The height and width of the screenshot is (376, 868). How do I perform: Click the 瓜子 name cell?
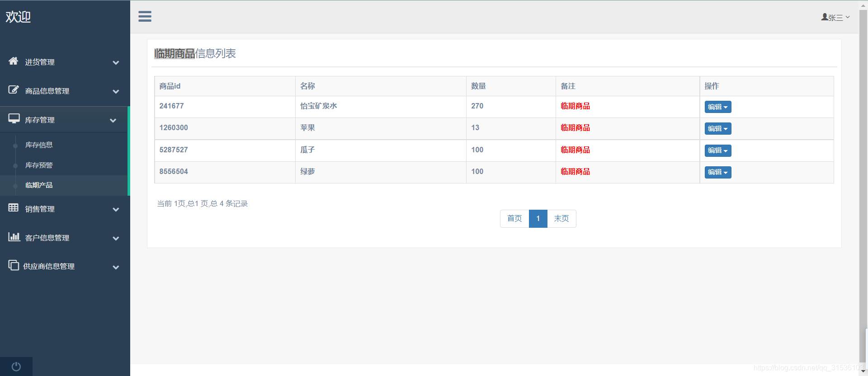click(x=381, y=150)
